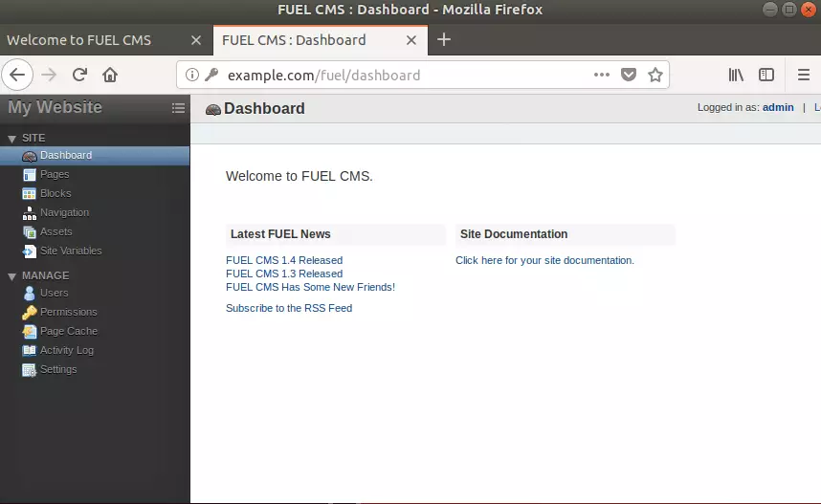Open FUEL CMS Has Some New Friends link
Viewport: 821px width, 504px height.
tap(310, 287)
